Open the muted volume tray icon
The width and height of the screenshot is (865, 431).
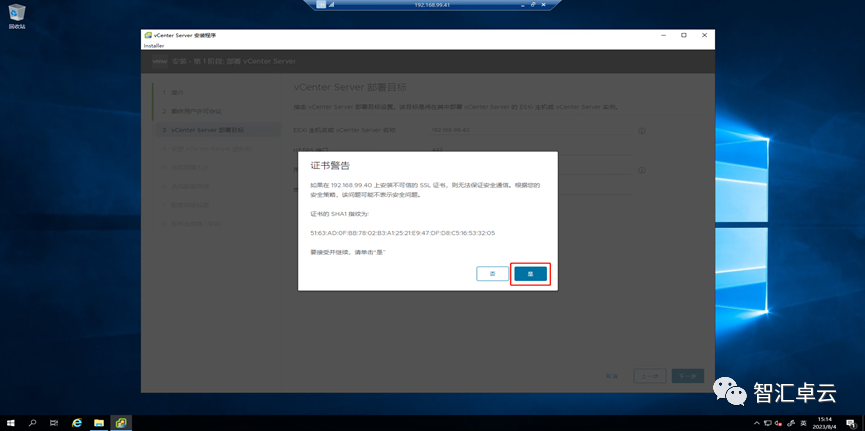778,423
